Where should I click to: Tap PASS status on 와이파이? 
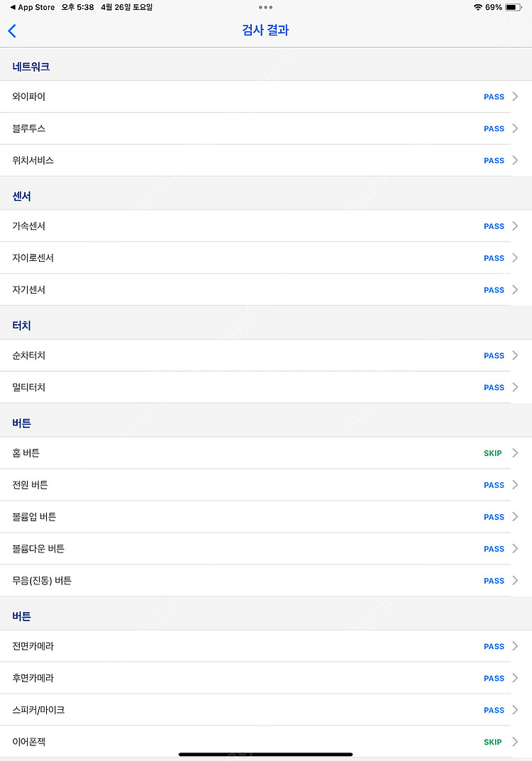click(494, 97)
